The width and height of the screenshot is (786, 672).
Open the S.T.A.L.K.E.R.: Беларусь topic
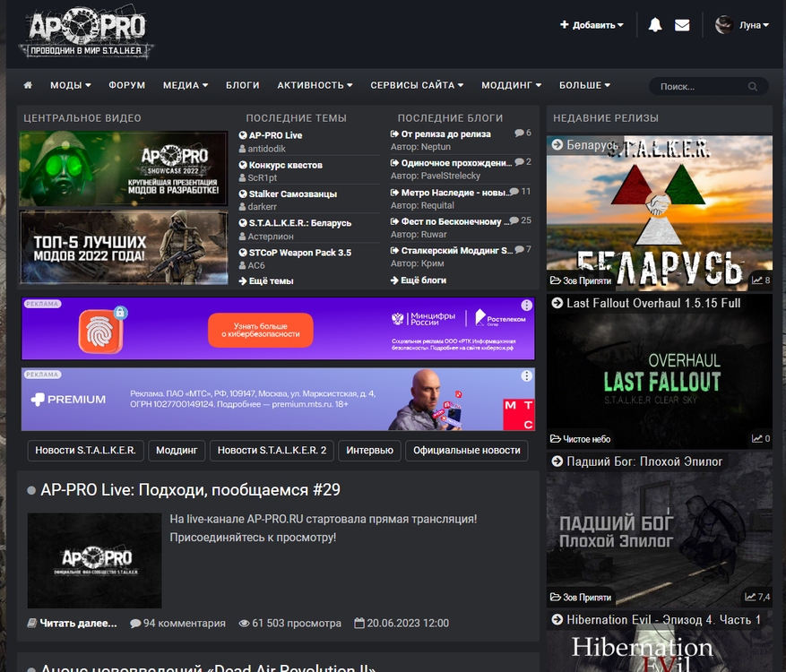point(299,223)
